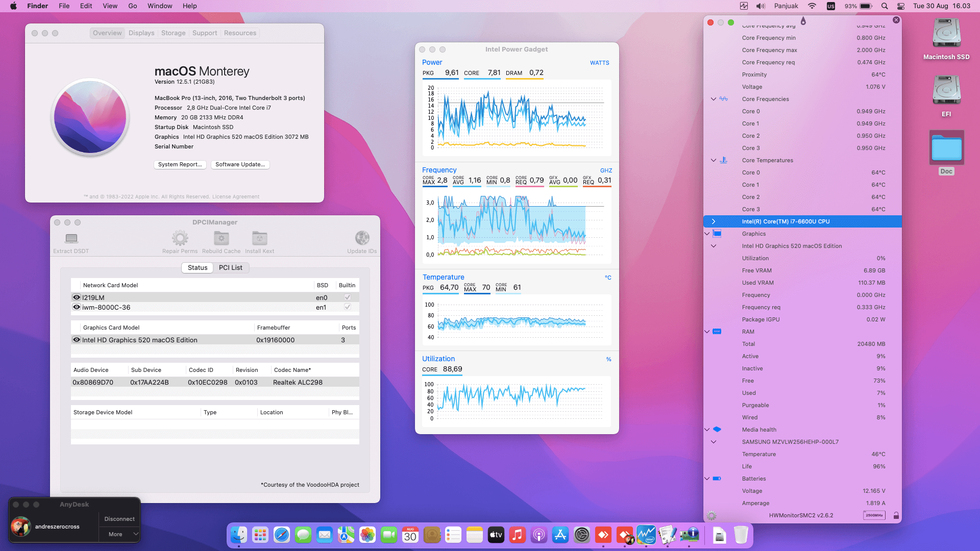This screenshot has height=551, width=980.
Task: Toggle the eye icon beside I219LM
Action: pos(77,297)
